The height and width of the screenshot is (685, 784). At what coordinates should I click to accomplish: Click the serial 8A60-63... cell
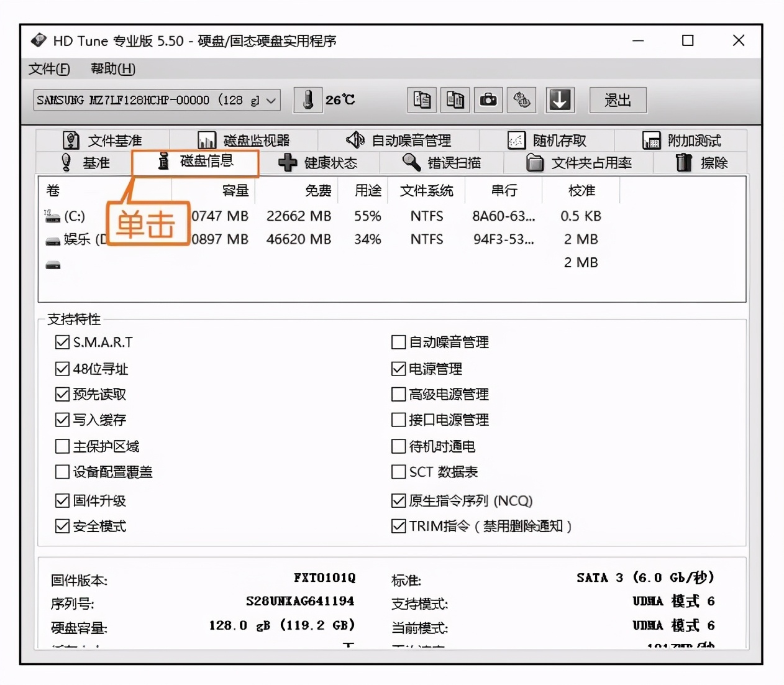click(503, 216)
